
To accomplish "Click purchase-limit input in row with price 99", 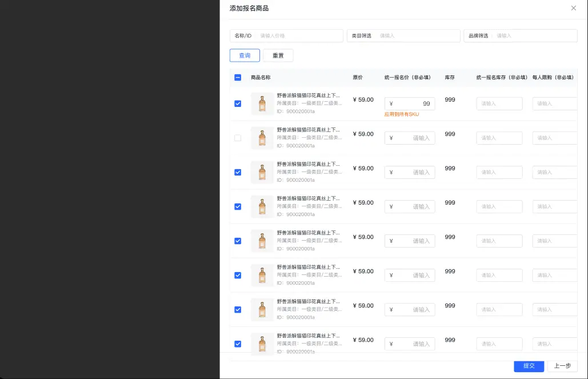I will (555, 103).
